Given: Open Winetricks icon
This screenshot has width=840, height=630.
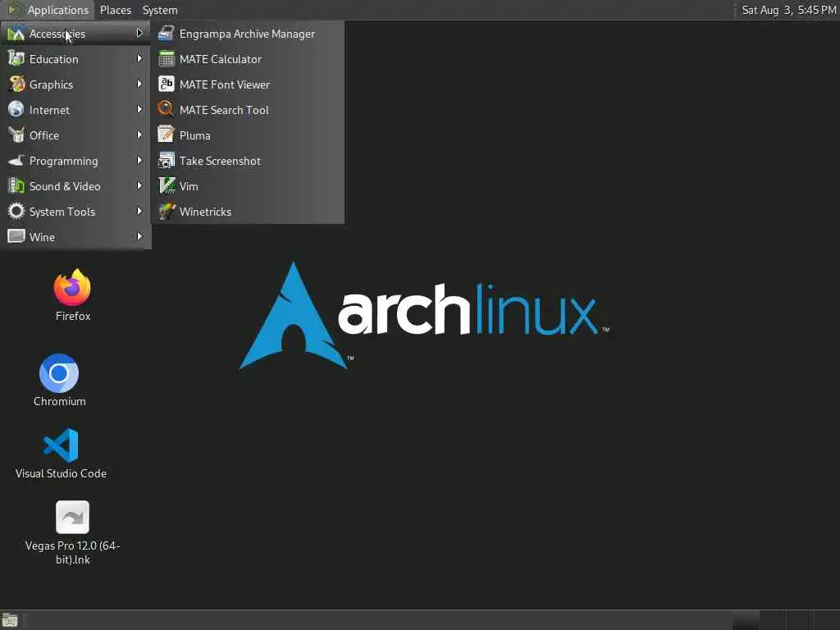Looking at the screenshot, I should [x=166, y=211].
